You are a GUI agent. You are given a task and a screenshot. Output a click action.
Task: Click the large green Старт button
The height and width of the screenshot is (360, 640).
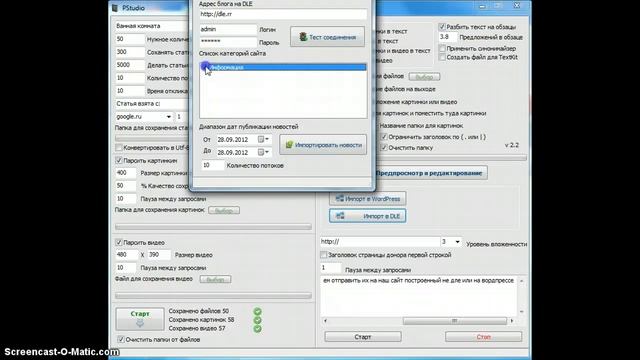coord(140,319)
